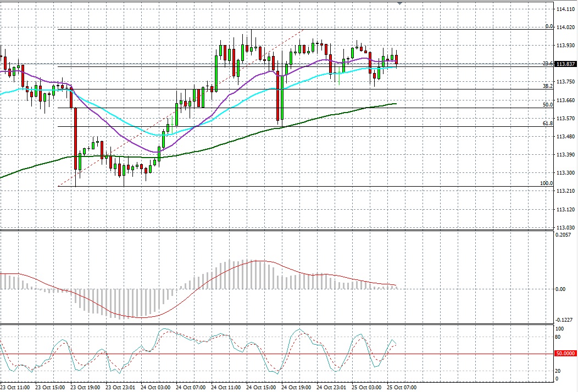Click the 114.020 price axis value
This screenshot has height=392, width=578.
565,27
